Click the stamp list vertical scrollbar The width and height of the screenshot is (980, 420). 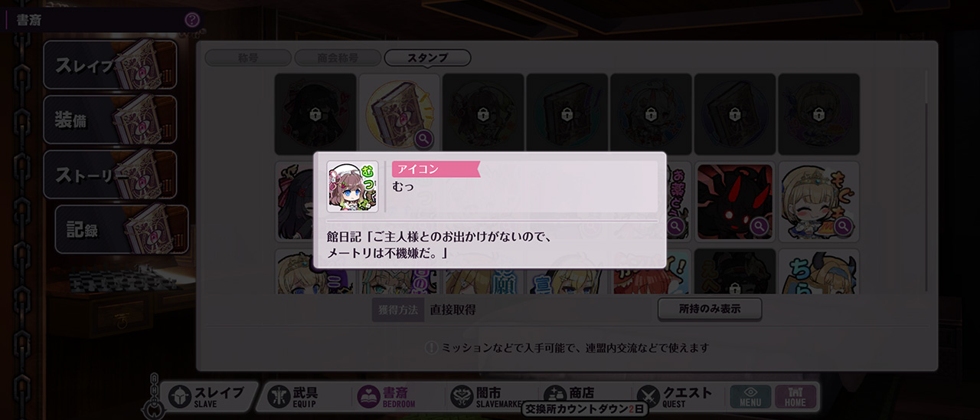click(927, 180)
